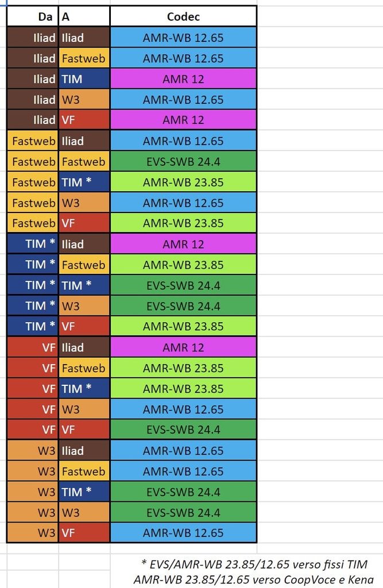
Task: Click the source "Iliad" cell in the first data row
Action: click(x=33, y=38)
